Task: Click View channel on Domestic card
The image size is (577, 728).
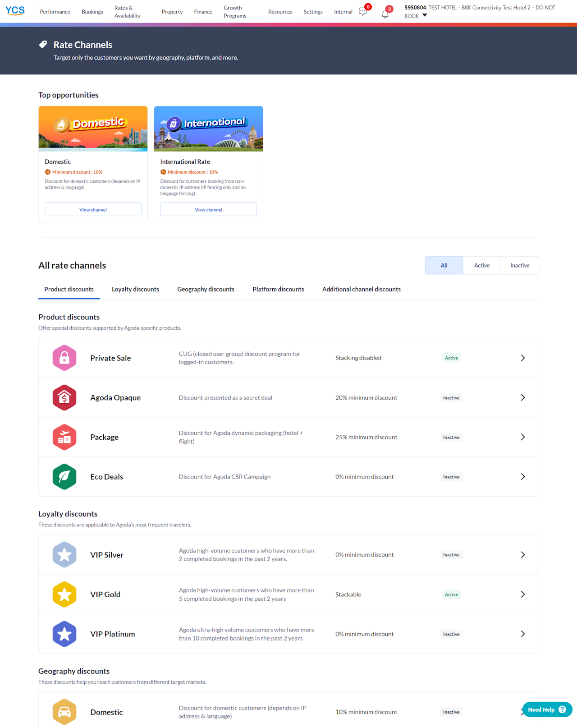Action: (x=93, y=209)
